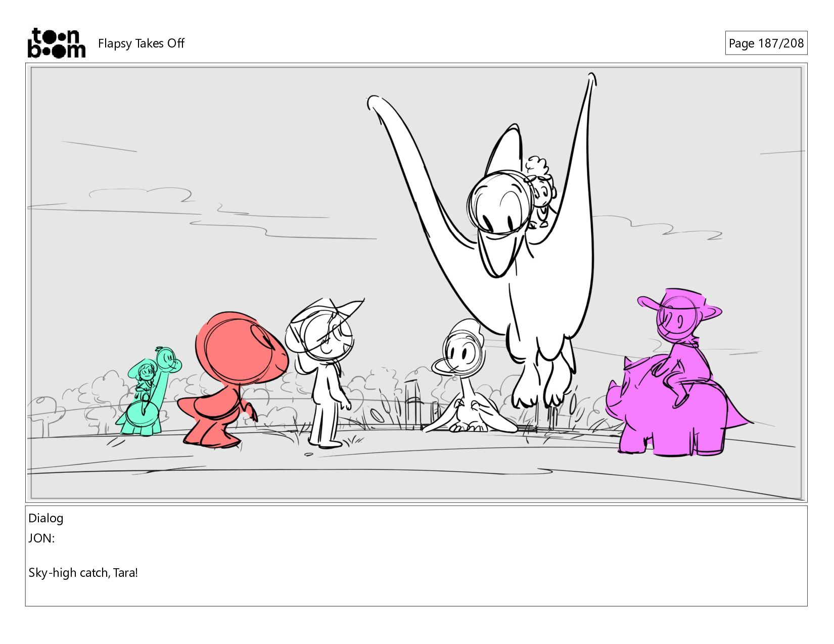Image resolution: width=834 pixels, height=644 pixels.
Task: Select the 'Sky-high catch, Tara!' dialog line
Action: [x=83, y=573]
